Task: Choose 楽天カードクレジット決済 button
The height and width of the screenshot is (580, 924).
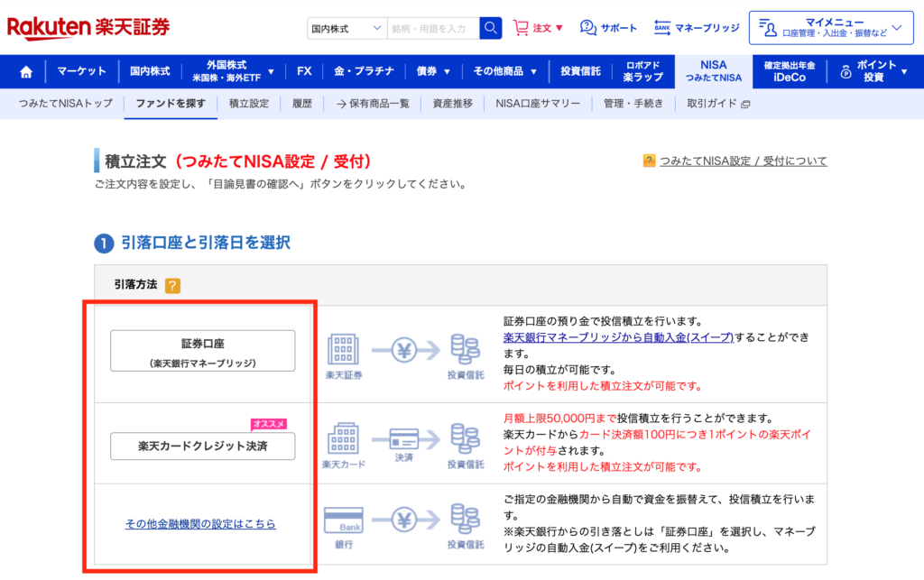Action: 203,447
